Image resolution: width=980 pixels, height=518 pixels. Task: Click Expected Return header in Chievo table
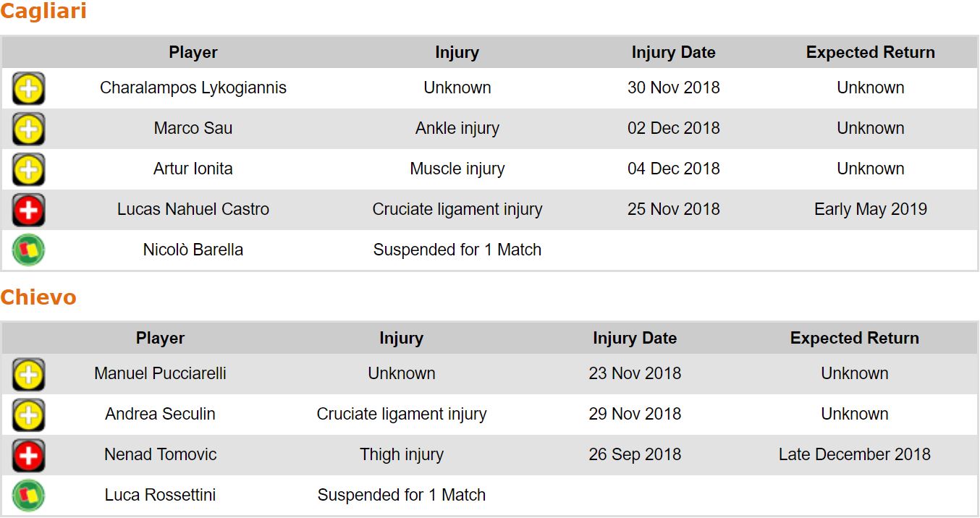(x=854, y=338)
